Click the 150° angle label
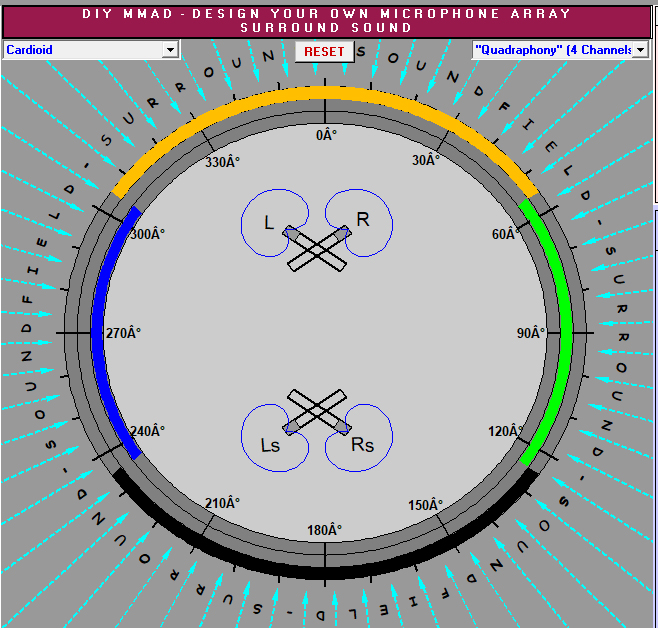 point(425,505)
